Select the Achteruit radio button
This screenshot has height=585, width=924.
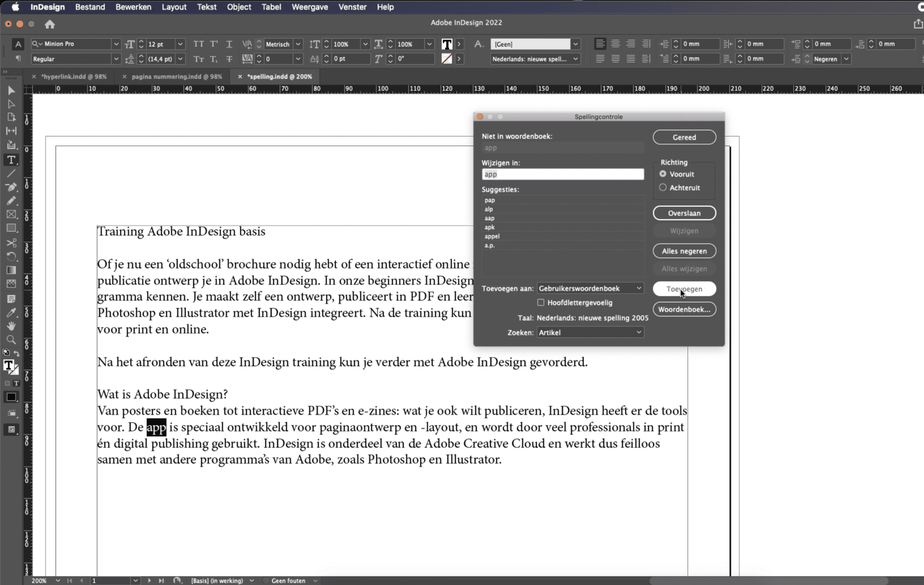pos(663,187)
